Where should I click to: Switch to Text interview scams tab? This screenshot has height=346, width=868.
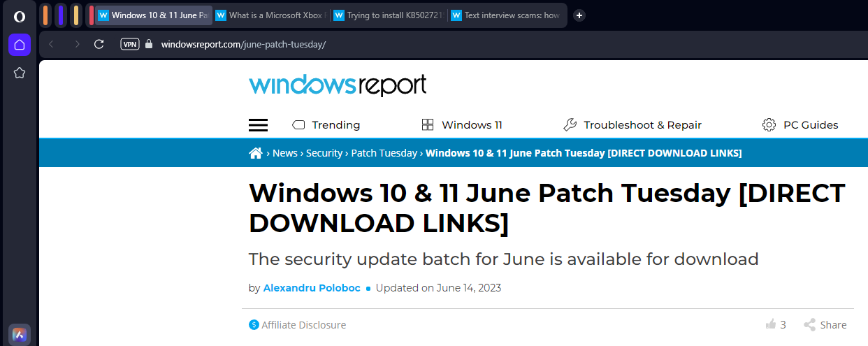tap(507, 15)
